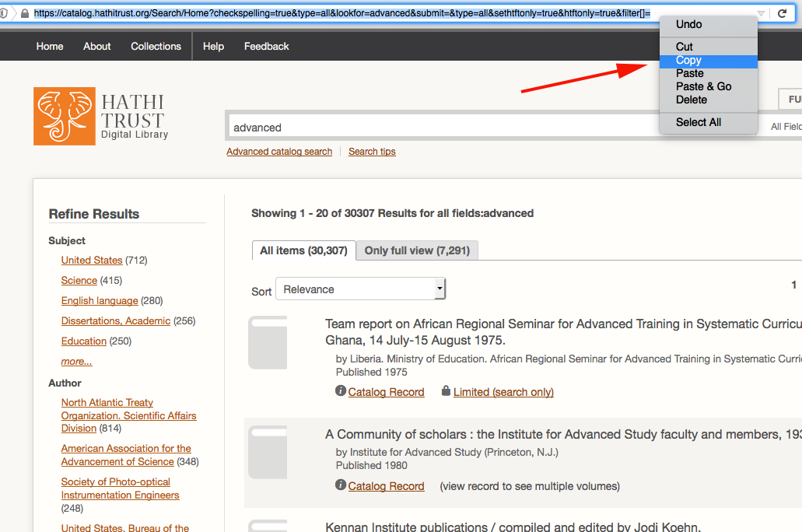The width and height of the screenshot is (802, 532).
Task: Filter by subject United States
Action: click(x=92, y=260)
